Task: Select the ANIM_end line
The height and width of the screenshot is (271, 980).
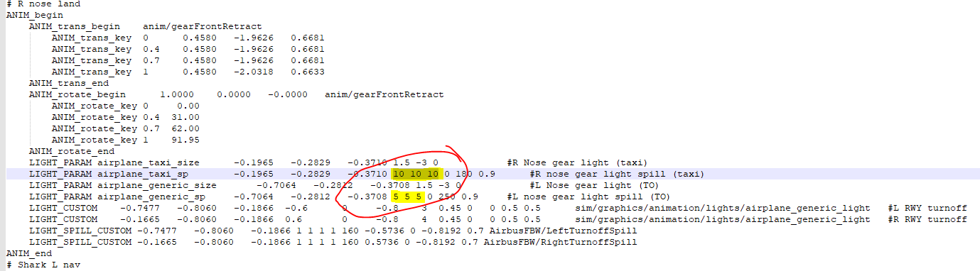Action: coord(28,253)
